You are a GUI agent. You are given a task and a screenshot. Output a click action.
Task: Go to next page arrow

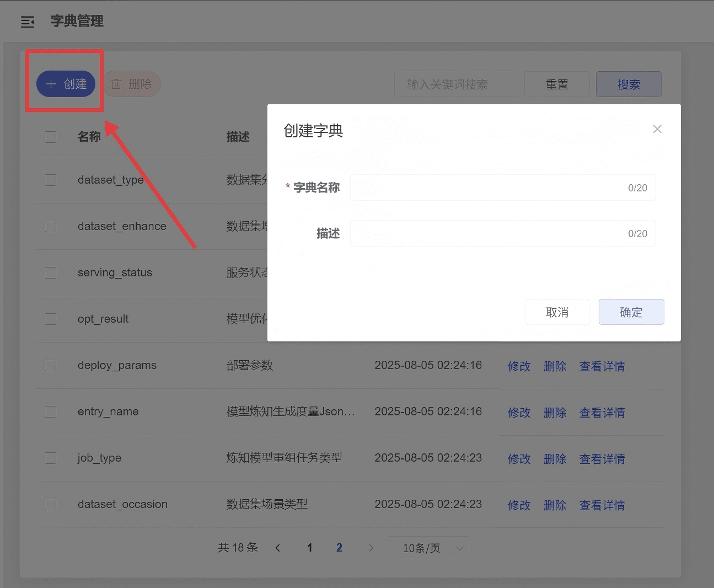point(371,548)
